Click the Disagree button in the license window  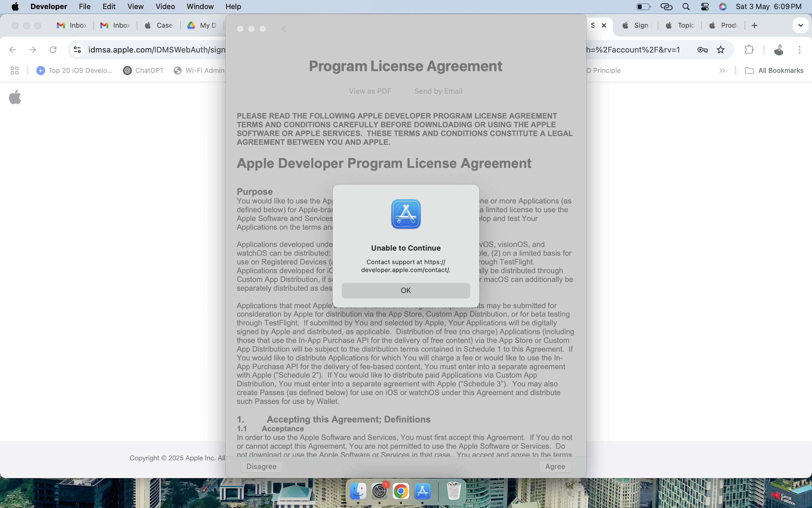click(x=261, y=466)
